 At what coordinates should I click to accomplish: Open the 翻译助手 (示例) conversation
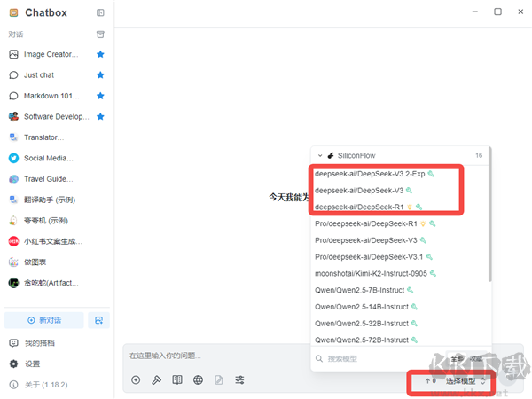click(57, 199)
